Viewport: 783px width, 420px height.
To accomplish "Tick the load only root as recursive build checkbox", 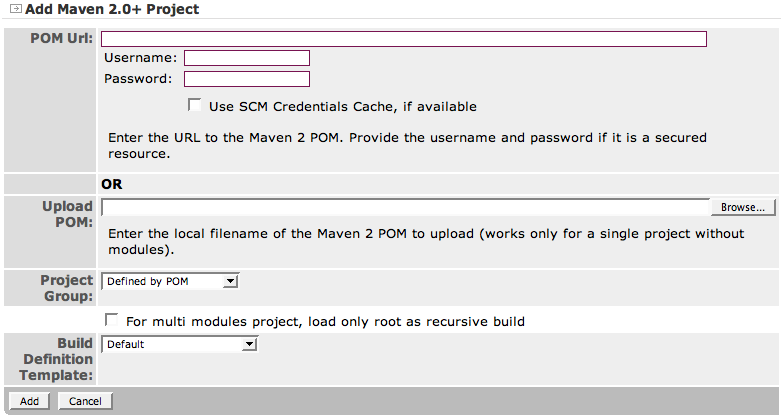I will point(113,321).
